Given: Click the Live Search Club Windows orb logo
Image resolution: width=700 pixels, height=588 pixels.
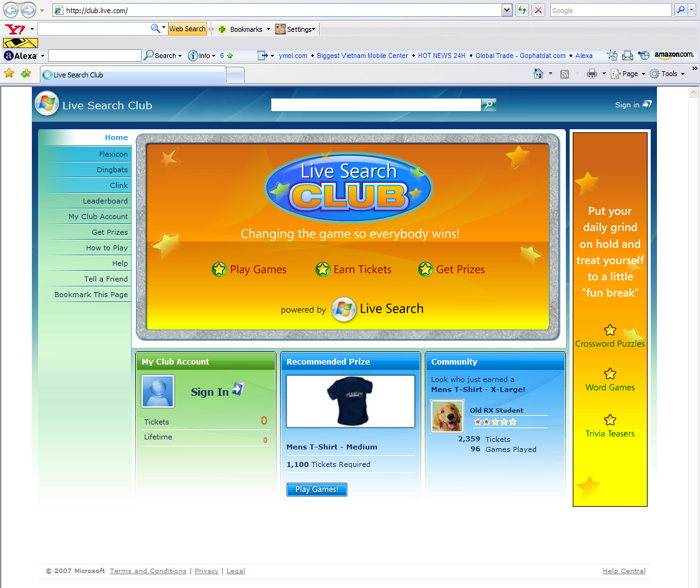Looking at the screenshot, I should coord(47,104).
